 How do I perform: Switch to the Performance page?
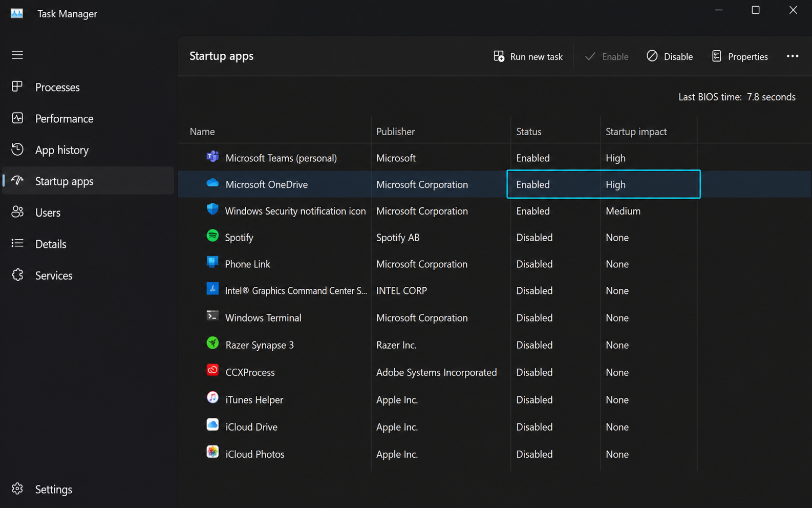65,119
